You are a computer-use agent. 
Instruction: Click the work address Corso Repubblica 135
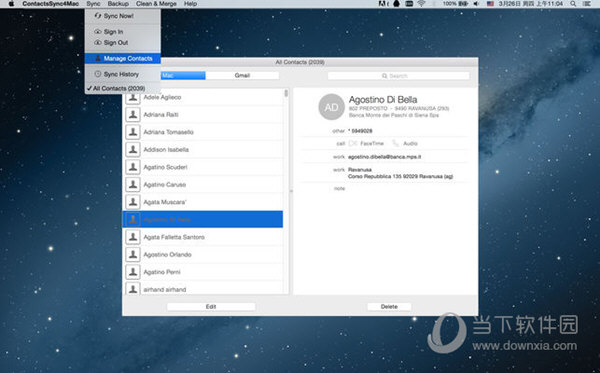coord(400,176)
